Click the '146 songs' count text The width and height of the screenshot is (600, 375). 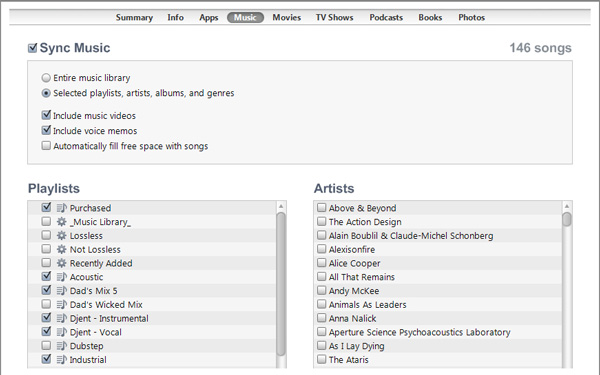[540, 48]
